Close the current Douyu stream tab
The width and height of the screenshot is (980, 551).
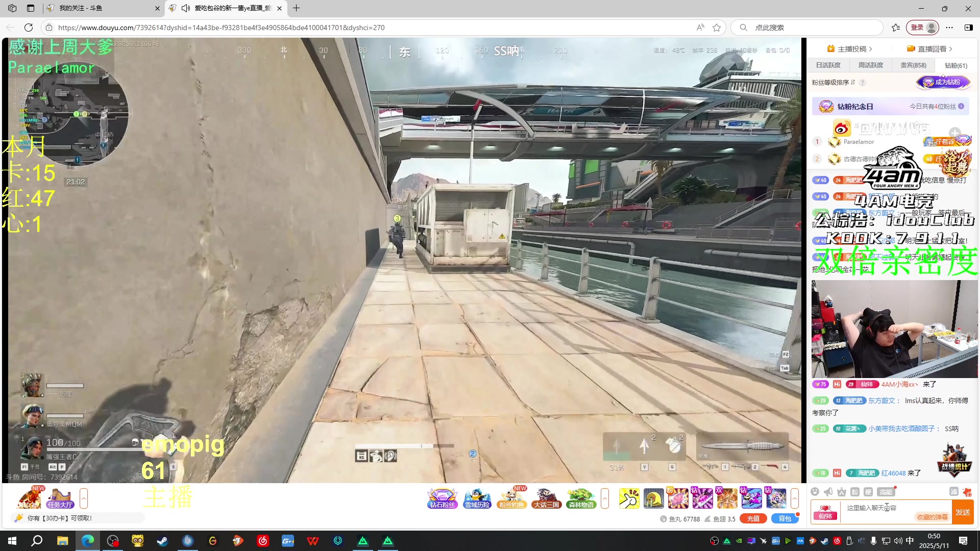[x=279, y=8]
